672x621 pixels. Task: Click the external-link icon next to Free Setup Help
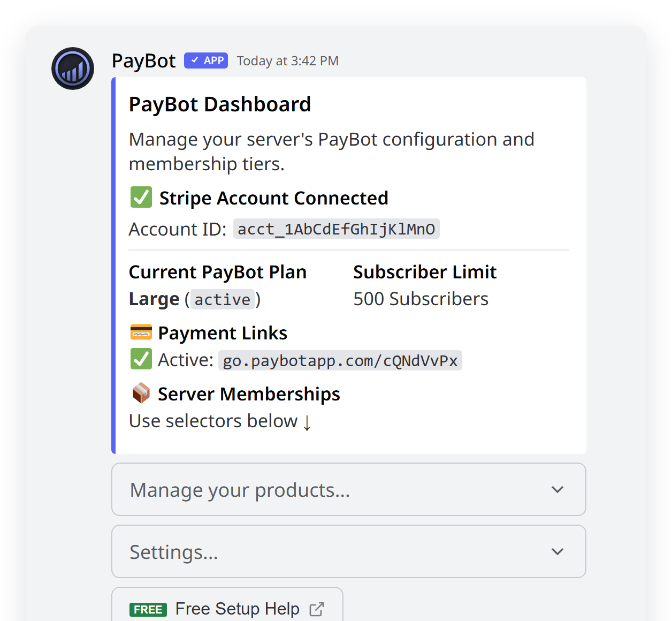coord(317,609)
